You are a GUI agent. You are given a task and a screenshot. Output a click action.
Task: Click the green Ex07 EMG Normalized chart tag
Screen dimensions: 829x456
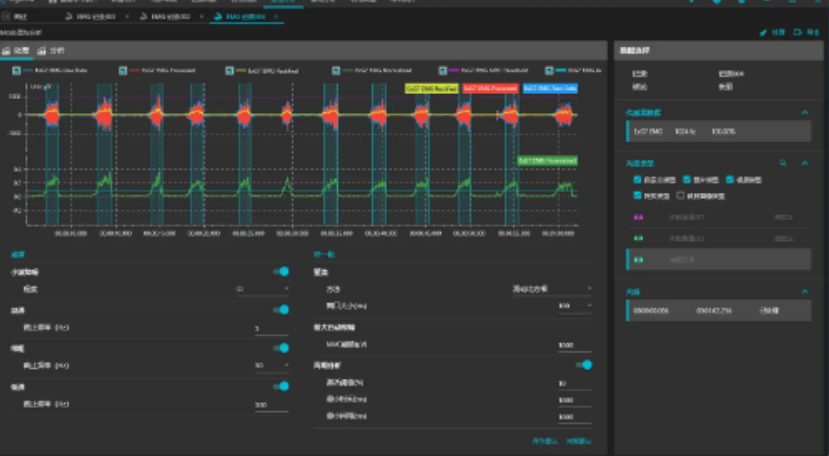coord(546,160)
